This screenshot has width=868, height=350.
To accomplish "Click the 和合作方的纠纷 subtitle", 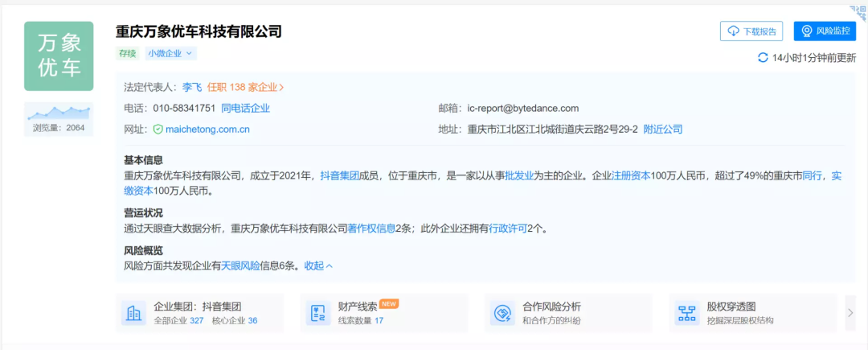I will 551,321.
